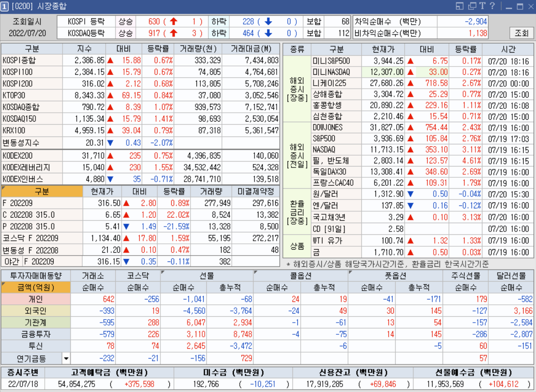Viewport: 536px width, 392px height.
Task: Click the P 202208 315.0 option row
Action: 42,227
